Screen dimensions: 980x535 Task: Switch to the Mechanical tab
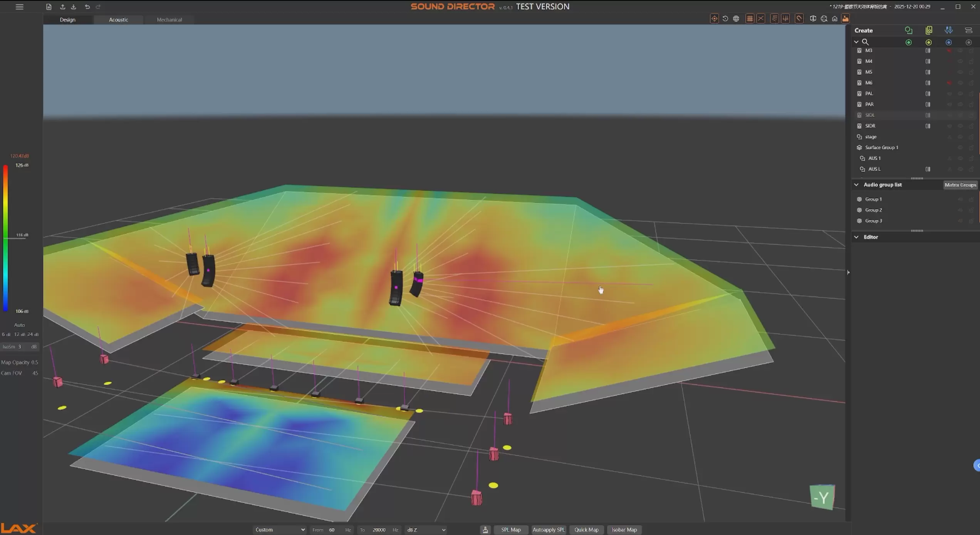(169, 20)
